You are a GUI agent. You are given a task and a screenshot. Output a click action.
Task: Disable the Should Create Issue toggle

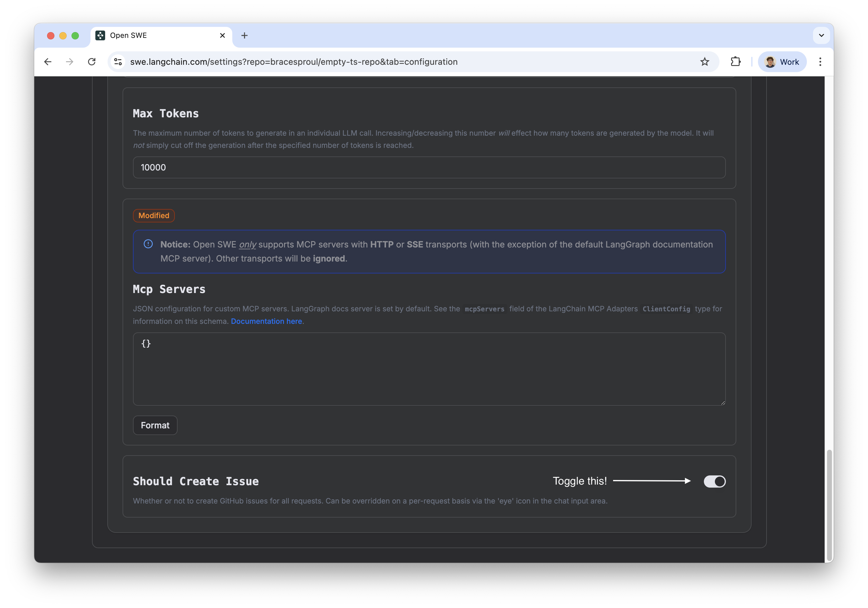714,482
